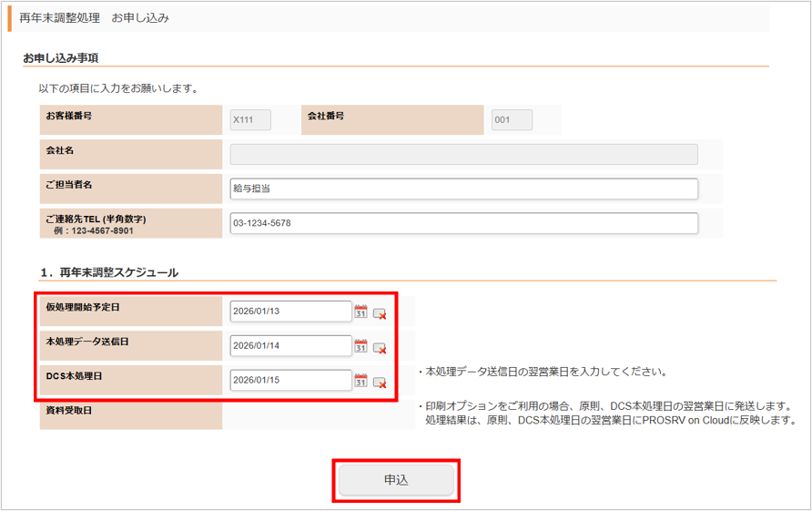
Task: Click the 再年末調整処理 お申し込み page title
Action: [x=95, y=17]
